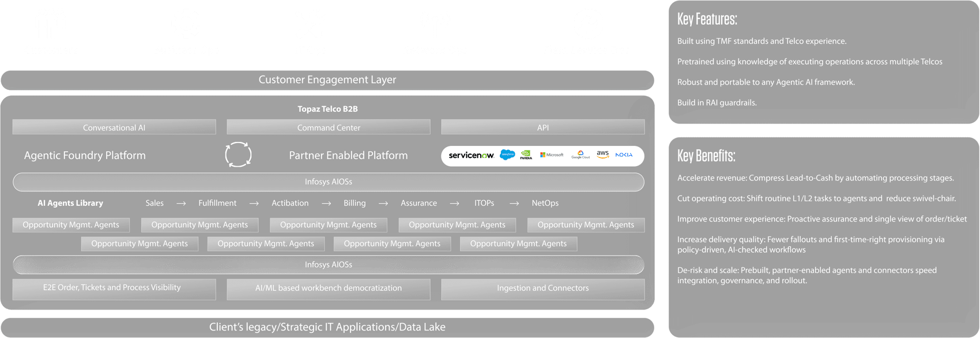980x338 pixels.
Task: Select the Billing stage label
Action: point(355,203)
